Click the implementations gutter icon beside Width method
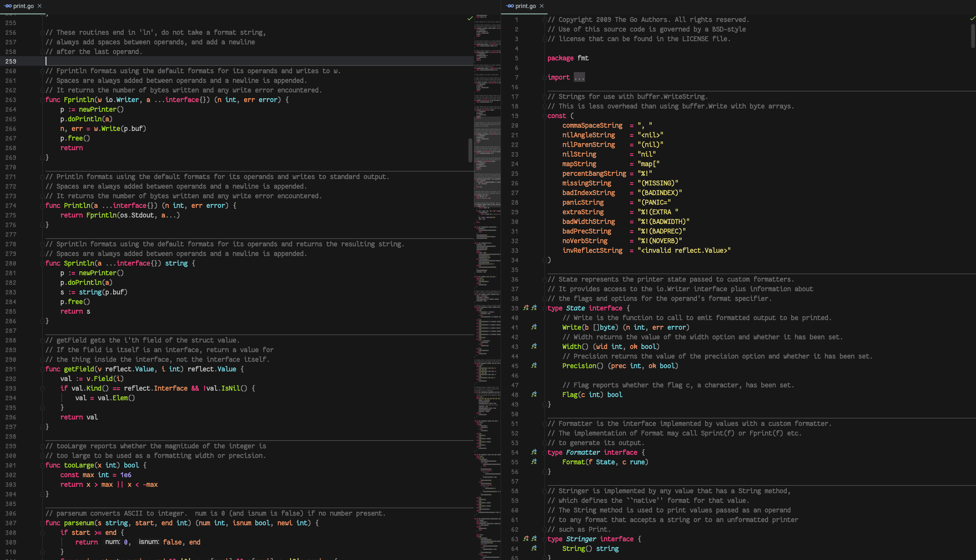Screen dimensions: 976x560 (534, 347)
